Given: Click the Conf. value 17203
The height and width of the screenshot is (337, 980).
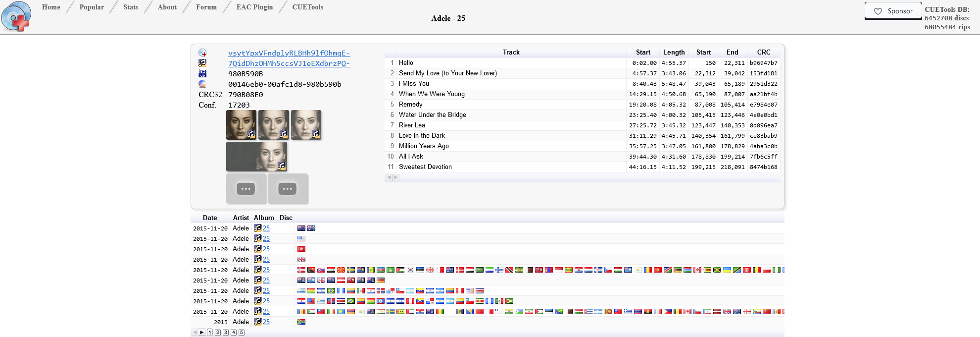Looking at the screenshot, I should coord(239,105).
